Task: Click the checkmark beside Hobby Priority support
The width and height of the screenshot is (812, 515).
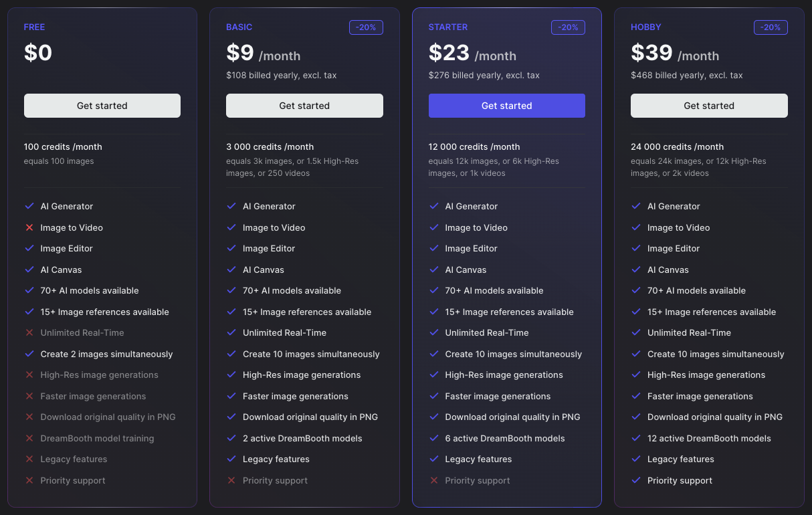Action: tap(636, 480)
